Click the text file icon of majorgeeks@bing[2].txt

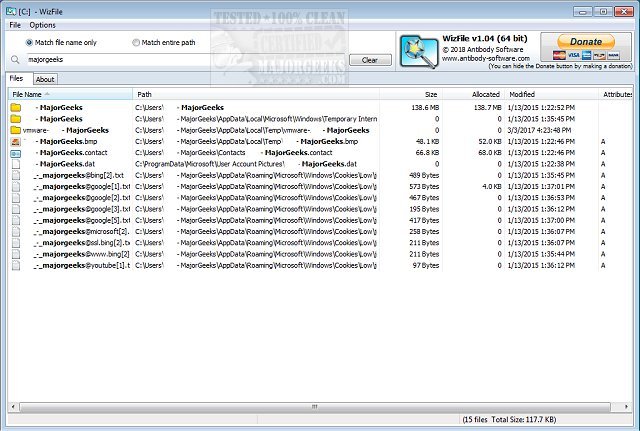(16, 176)
